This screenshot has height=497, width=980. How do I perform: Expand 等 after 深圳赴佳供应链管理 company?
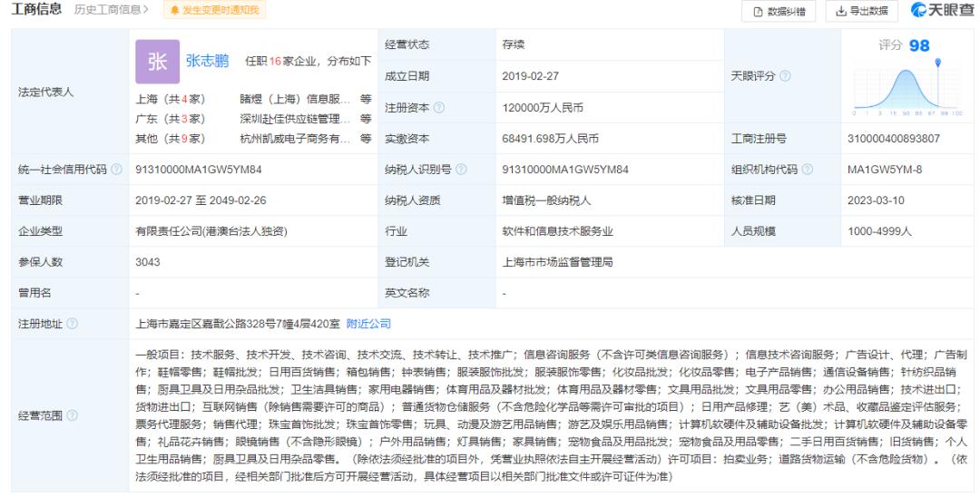366,119
